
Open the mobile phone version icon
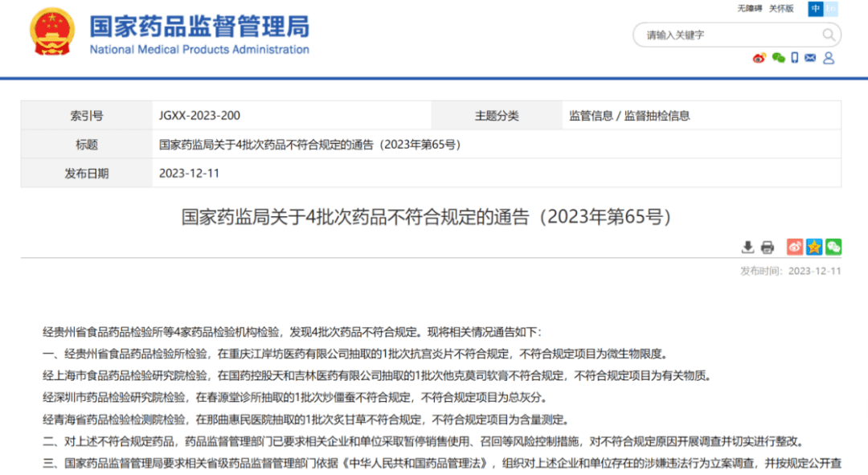point(794,58)
